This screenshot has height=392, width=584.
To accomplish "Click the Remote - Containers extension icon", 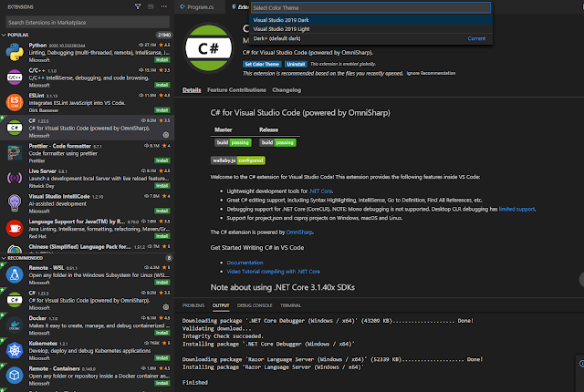I will click(15, 376).
